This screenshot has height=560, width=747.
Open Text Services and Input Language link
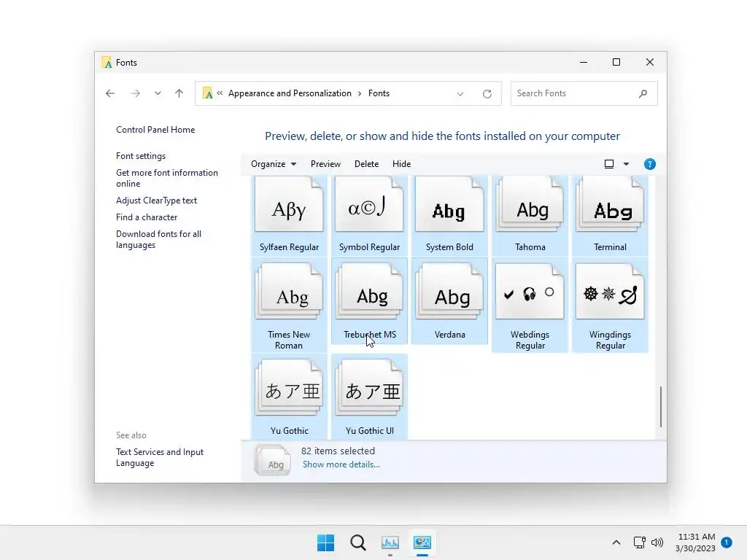[x=160, y=457]
